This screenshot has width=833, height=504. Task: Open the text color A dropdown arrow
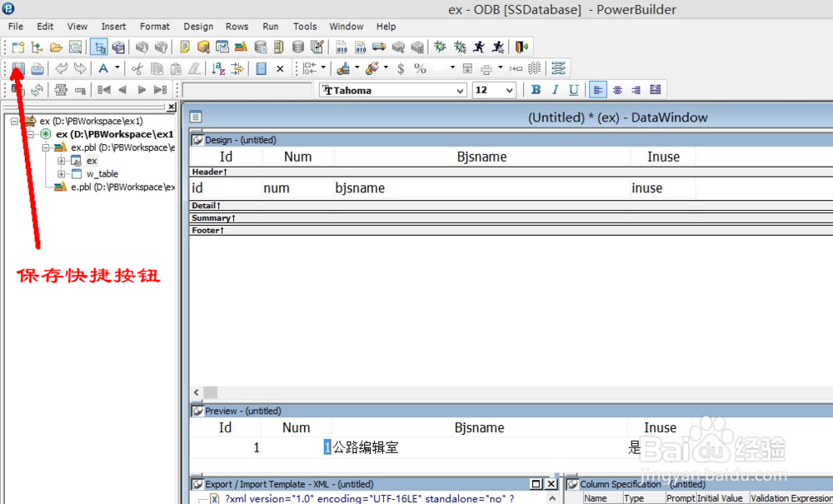click(x=117, y=67)
